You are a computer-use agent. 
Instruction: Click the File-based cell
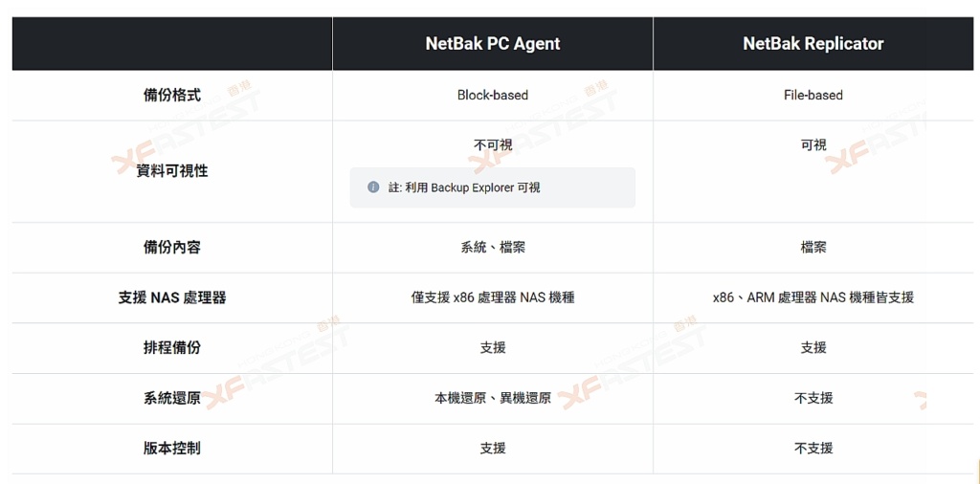813,95
